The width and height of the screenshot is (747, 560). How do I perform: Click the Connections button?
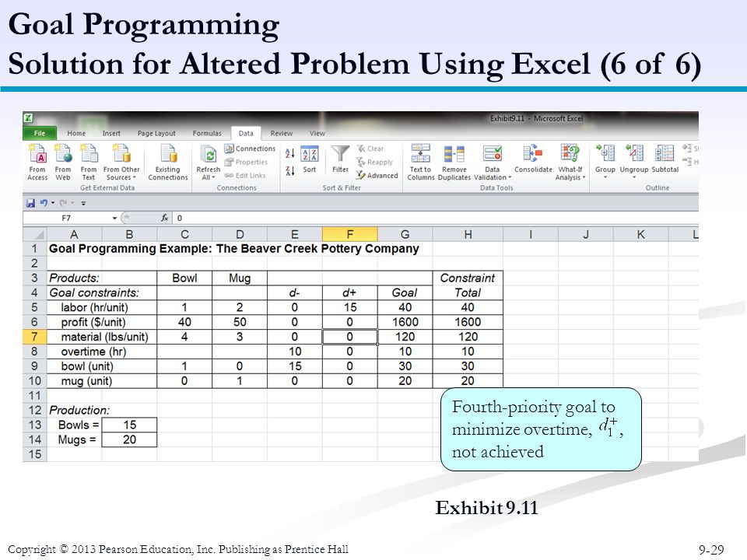click(x=250, y=149)
